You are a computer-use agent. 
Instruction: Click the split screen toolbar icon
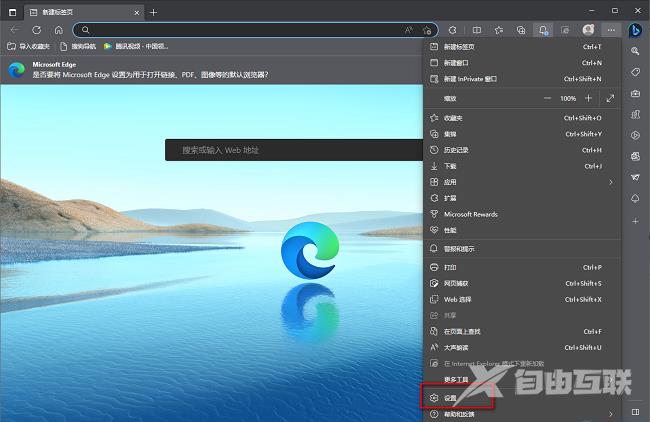point(476,30)
